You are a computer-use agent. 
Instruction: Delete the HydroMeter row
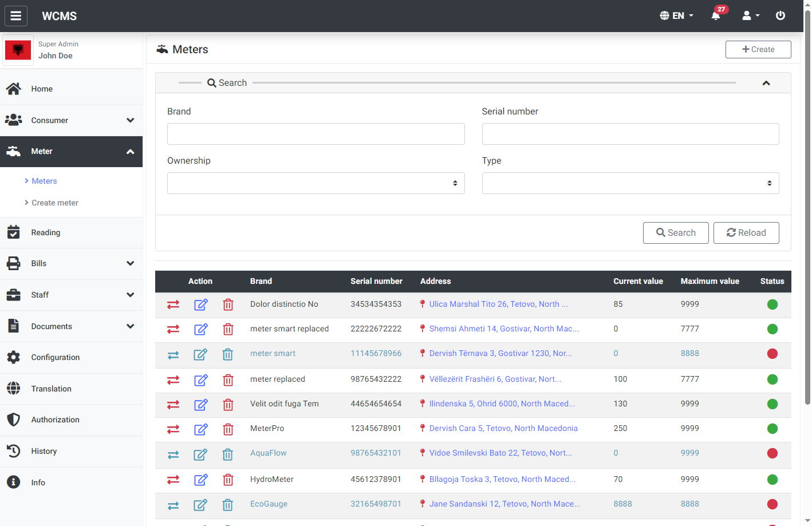(228, 480)
